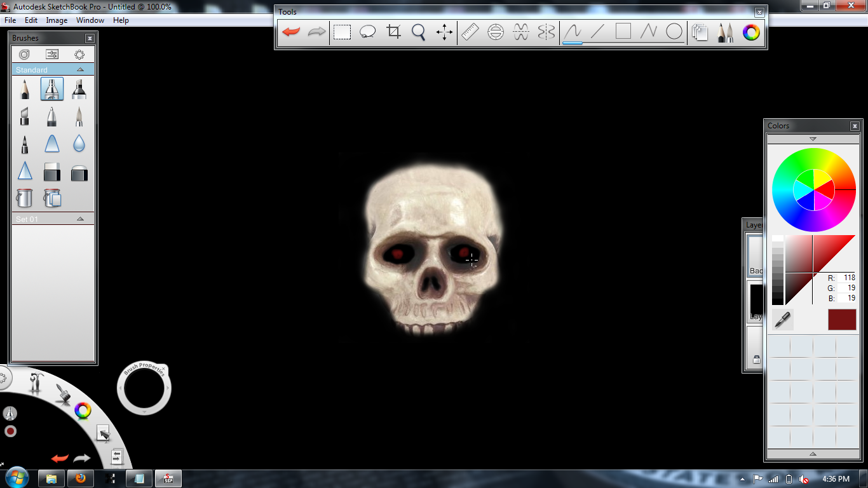Click the dark red current color swatch

click(842, 320)
